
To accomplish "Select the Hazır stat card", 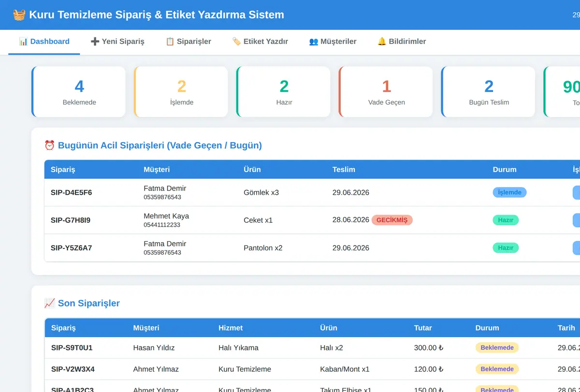I will 284,92.
